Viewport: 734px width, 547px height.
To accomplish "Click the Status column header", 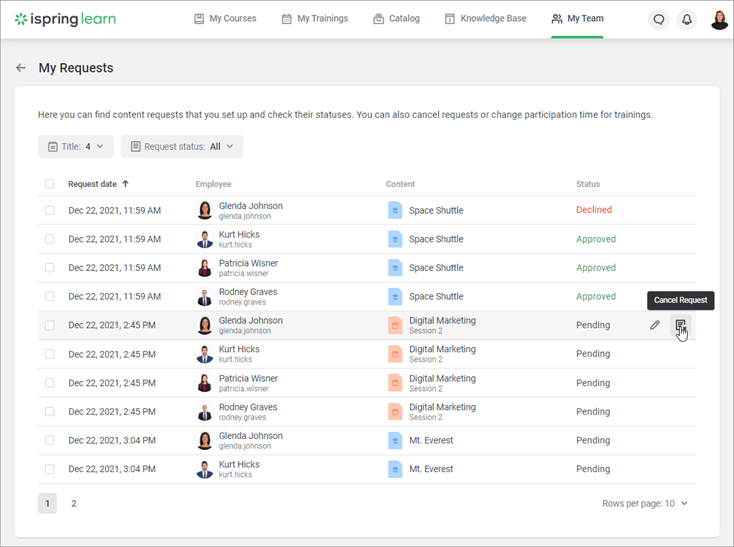I will (588, 184).
